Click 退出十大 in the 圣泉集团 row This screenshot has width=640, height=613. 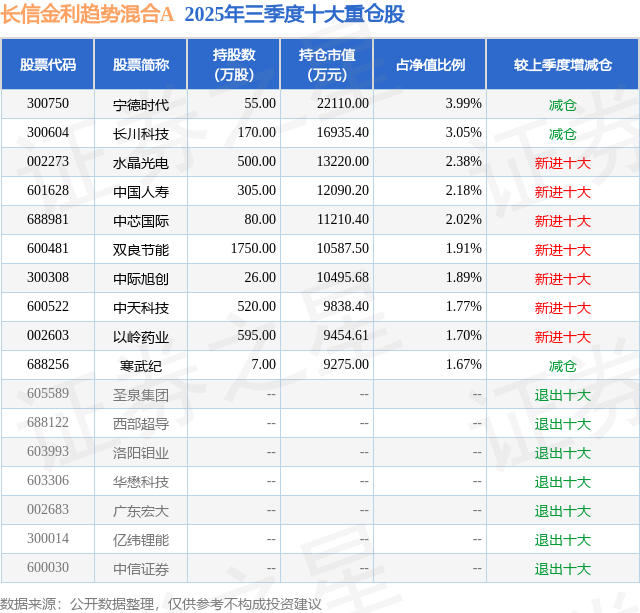coord(562,395)
